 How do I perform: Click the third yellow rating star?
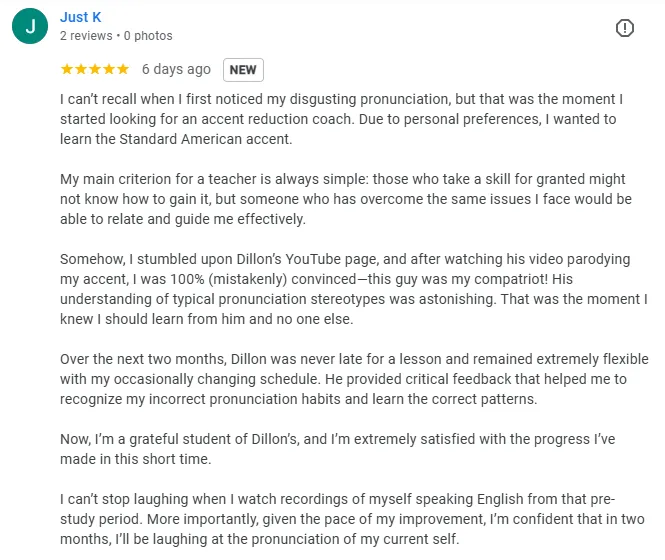click(x=95, y=69)
